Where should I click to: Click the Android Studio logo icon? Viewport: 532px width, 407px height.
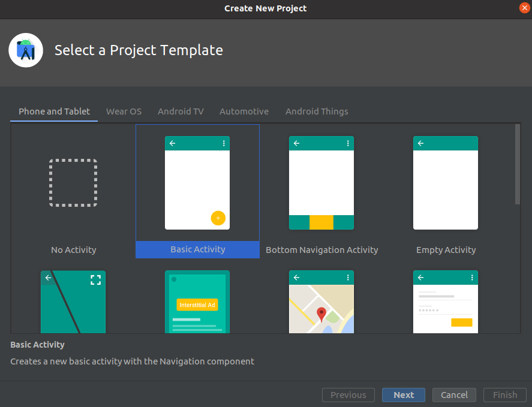click(26, 50)
